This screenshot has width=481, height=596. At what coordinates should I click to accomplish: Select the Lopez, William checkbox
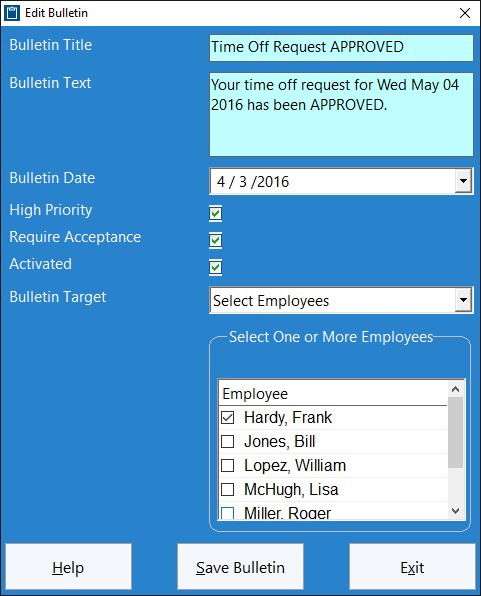click(227, 465)
